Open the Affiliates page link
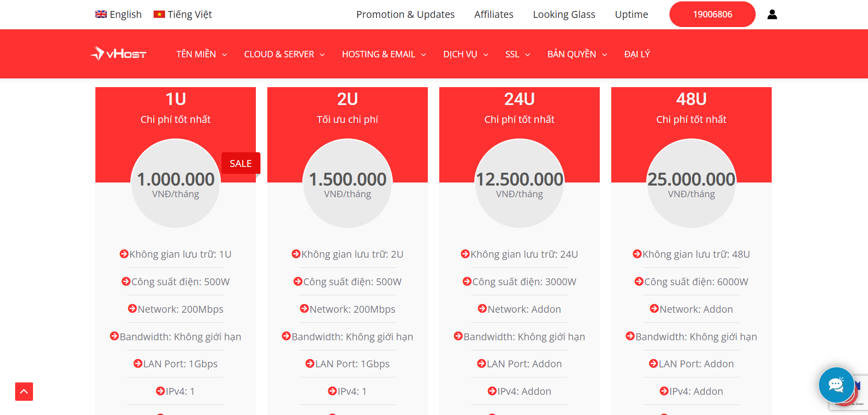Image resolution: width=868 pixels, height=415 pixels. pyautogui.click(x=493, y=15)
